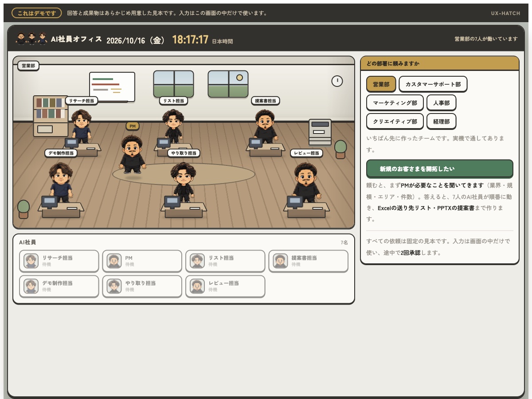This screenshot has height=399, width=532.
Task: Open the デモ制作担当 employee card
Action: click(59, 286)
